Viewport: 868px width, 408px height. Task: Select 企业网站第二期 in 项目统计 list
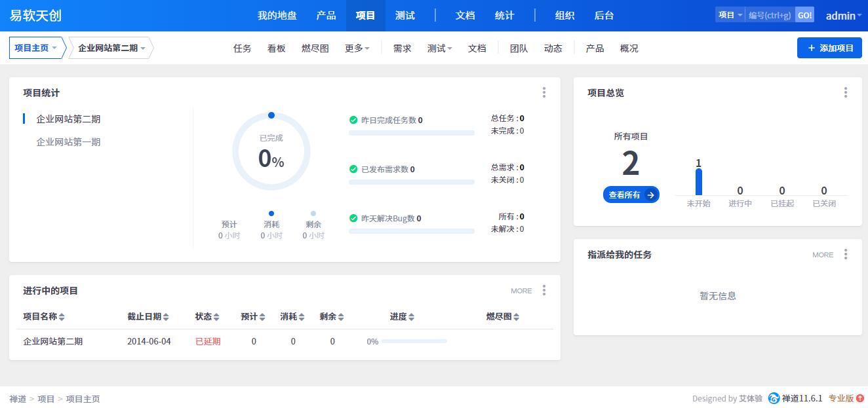pyautogui.click(x=68, y=119)
